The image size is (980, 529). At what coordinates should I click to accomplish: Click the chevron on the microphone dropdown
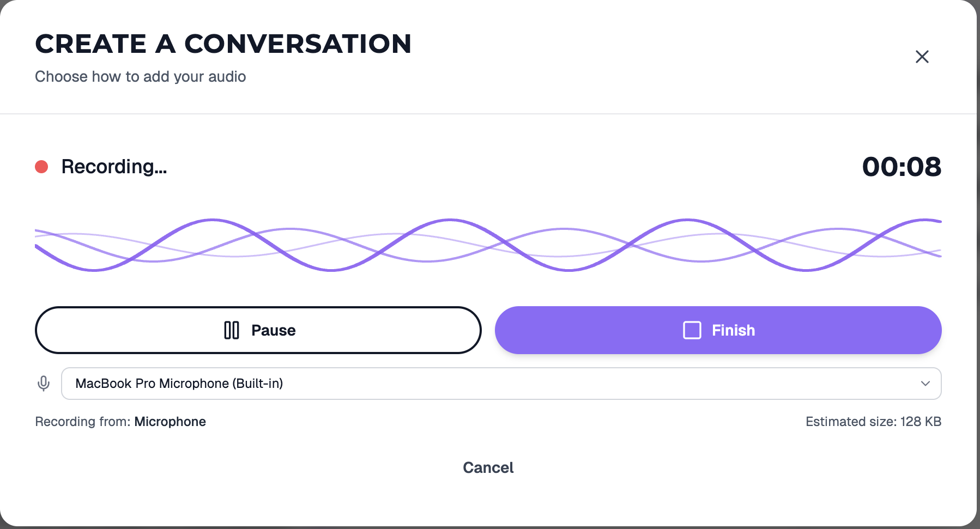pyautogui.click(x=924, y=384)
